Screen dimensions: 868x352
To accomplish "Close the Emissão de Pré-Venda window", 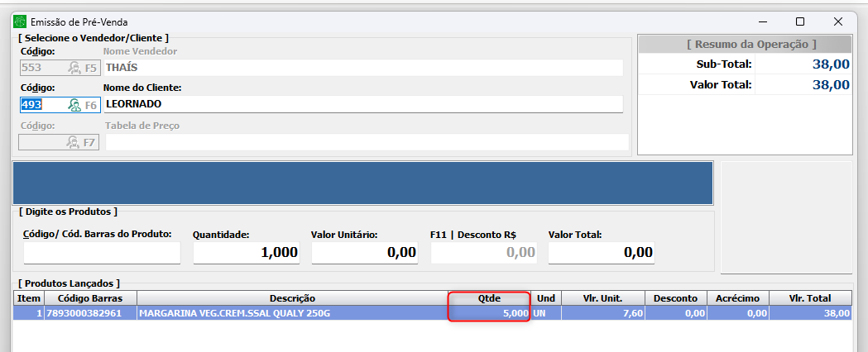I will [838, 21].
